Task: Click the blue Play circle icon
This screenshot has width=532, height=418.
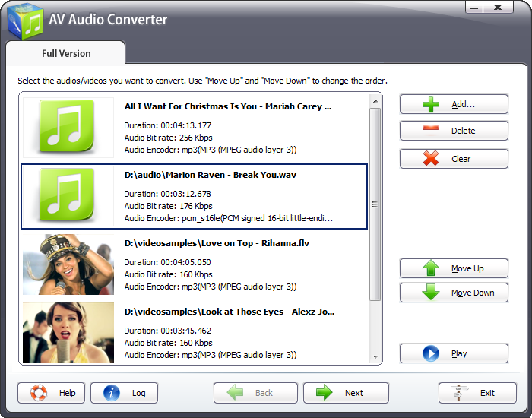Action: 431,353
